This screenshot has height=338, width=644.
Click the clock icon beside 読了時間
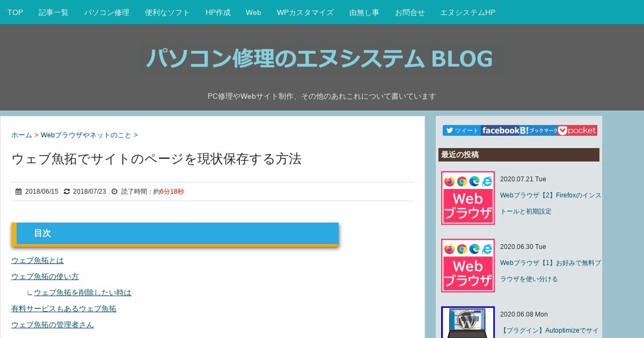tap(114, 192)
